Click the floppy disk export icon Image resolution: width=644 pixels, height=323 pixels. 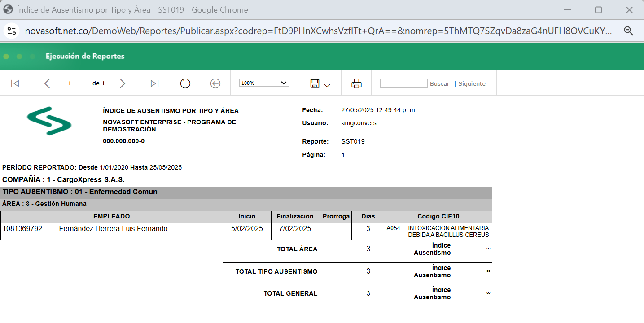[315, 83]
